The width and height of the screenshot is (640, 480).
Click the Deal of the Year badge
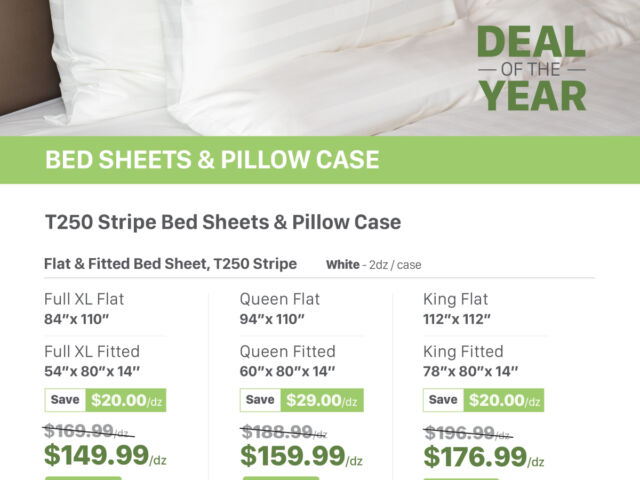(x=530, y=67)
